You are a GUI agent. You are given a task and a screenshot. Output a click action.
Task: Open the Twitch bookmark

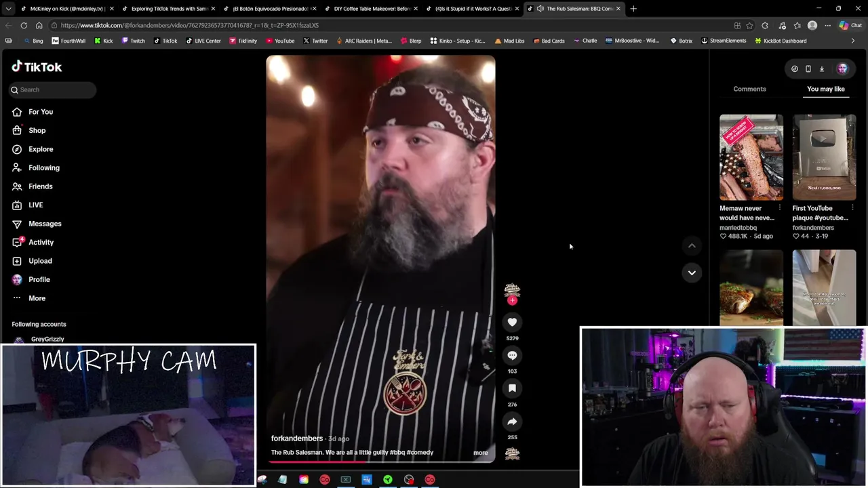(133, 41)
